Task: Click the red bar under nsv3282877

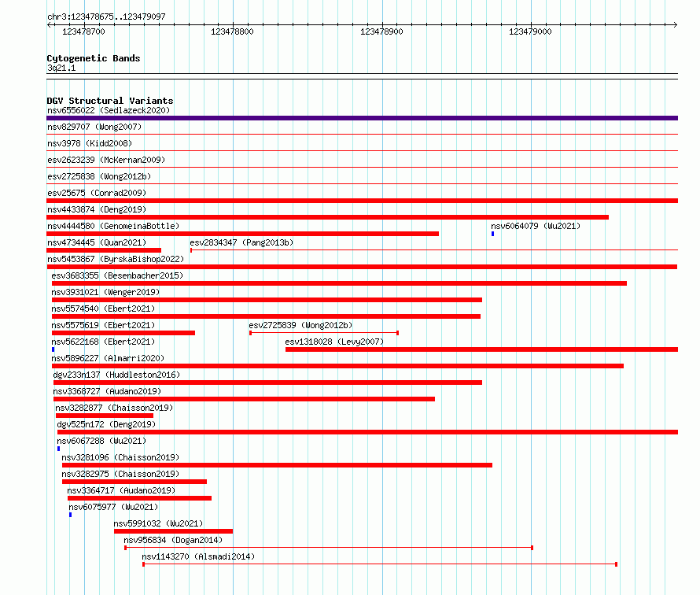Action: pyautogui.click(x=105, y=416)
